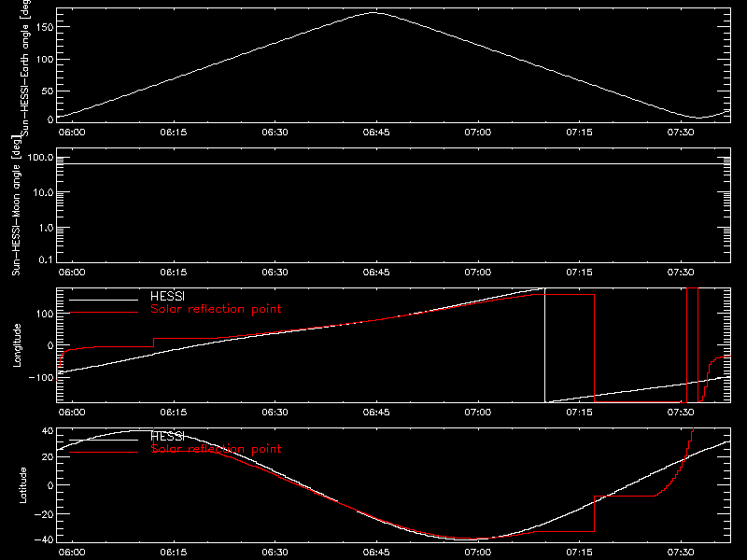Image resolution: width=747 pixels, height=560 pixels.
Task: Click the peak of the Earth angle curve
Action: 374,13
